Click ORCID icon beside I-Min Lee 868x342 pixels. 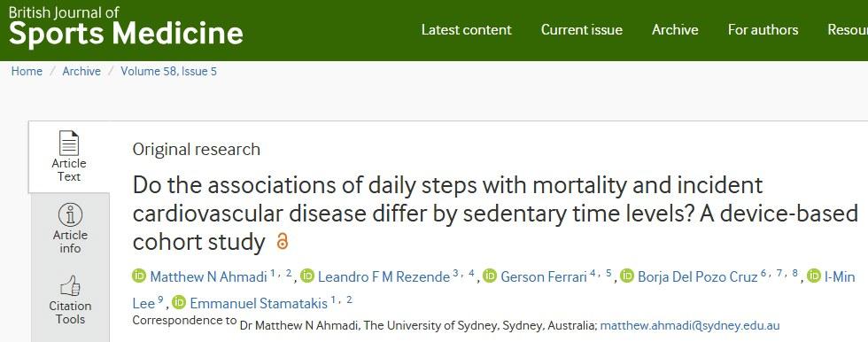814,276
